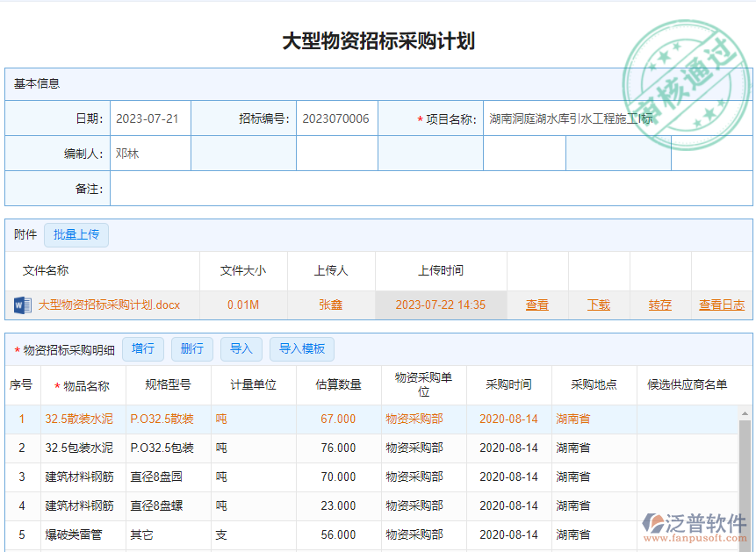The width and height of the screenshot is (756, 552).
Task: Open 查看日志 to view the log
Action: coord(721,305)
